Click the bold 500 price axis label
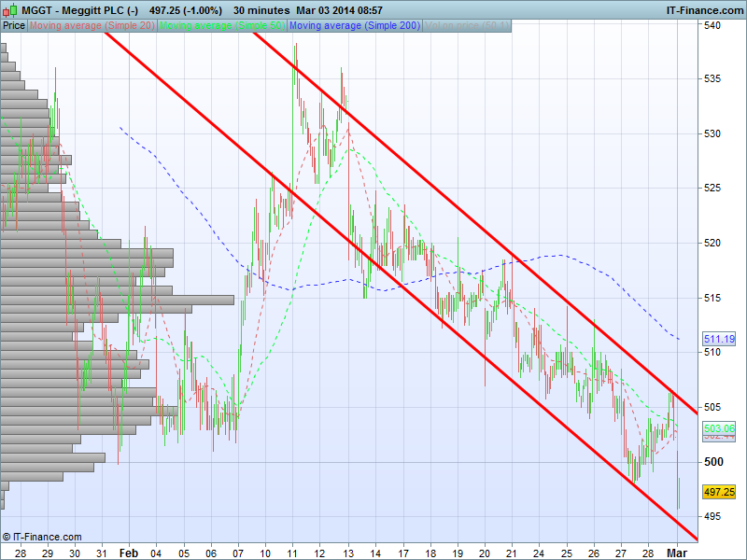This screenshot has height=560, width=747. coord(712,462)
